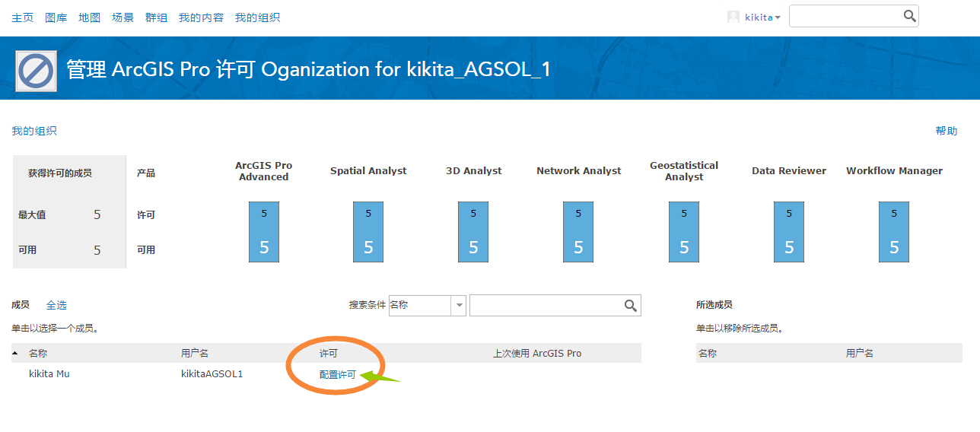Click the 我的组织 breadcrumb link

pyautogui.click(x=34, y=131)
